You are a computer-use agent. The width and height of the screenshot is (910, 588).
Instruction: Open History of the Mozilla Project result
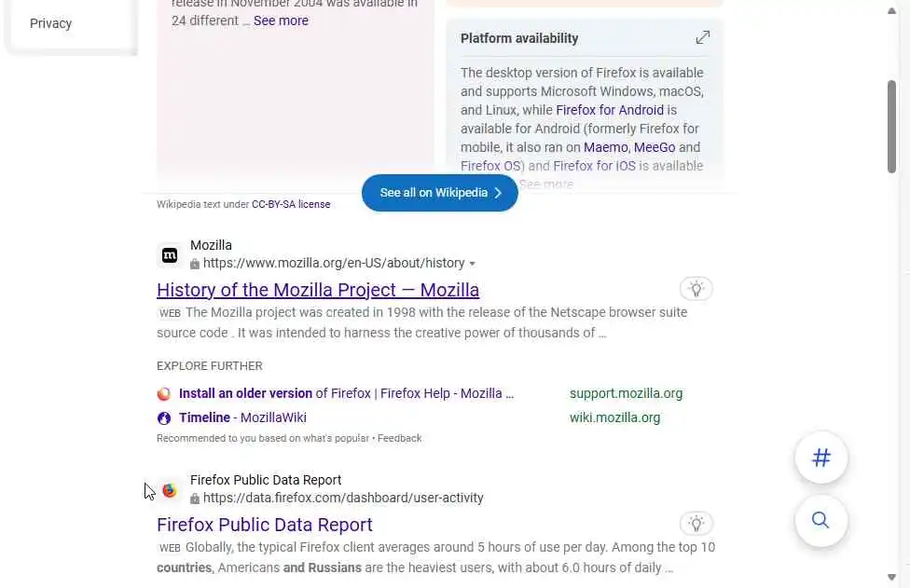318,290
